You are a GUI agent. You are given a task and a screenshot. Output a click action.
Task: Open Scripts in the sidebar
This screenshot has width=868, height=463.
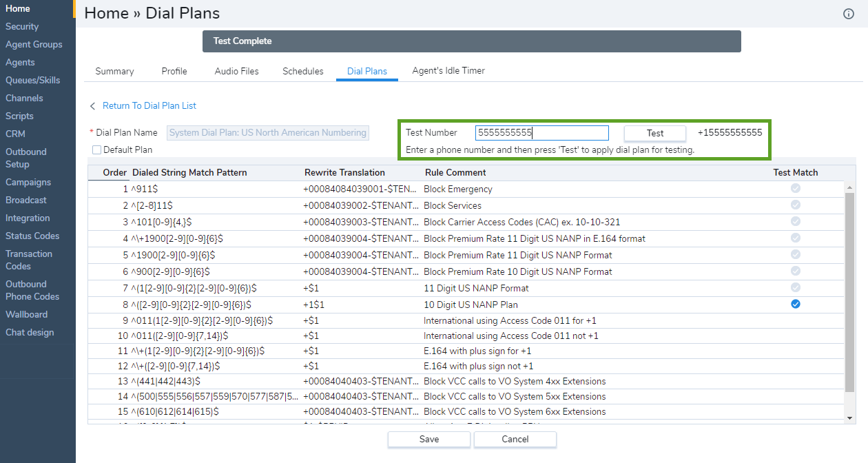click(19, 116)
